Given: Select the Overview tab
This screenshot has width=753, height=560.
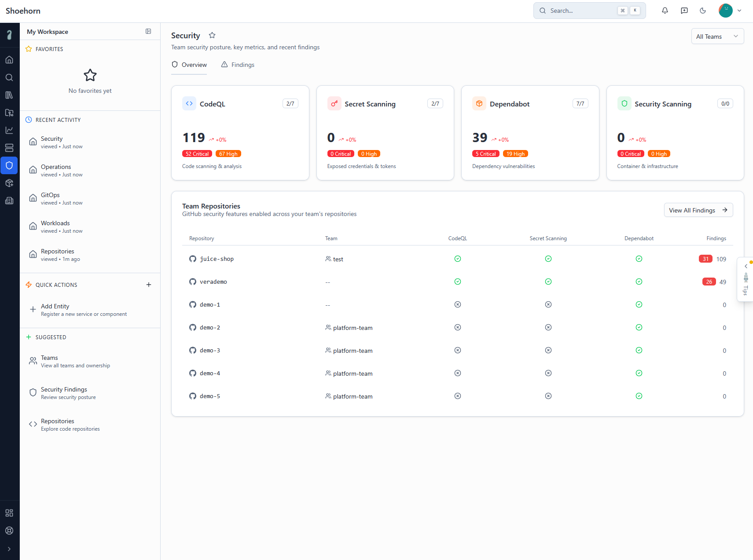Looking at the screenshot, I should click(x=189, y=65).
